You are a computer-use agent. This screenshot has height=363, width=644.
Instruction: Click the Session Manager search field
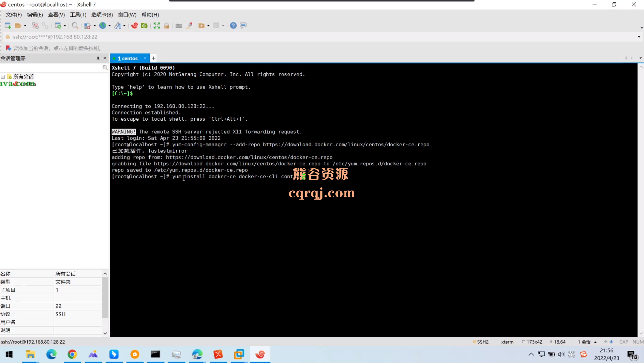(51, 68)
